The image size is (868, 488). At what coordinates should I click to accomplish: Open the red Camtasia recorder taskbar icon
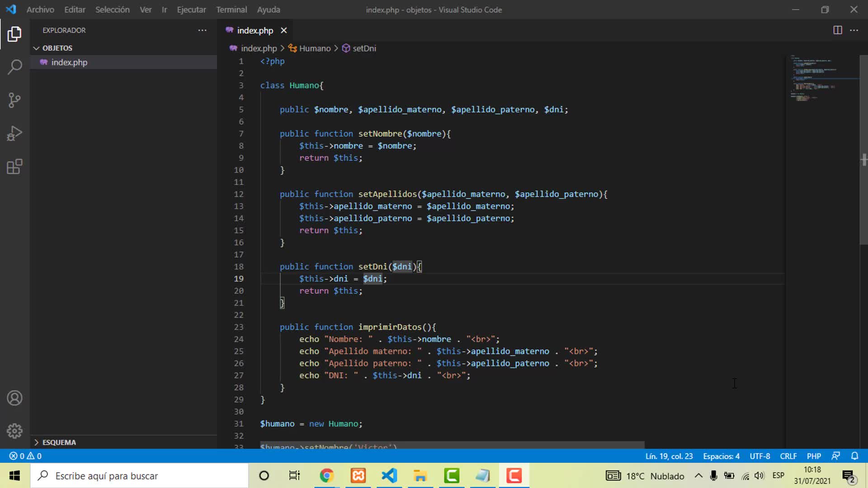click(x=514, y=476)
